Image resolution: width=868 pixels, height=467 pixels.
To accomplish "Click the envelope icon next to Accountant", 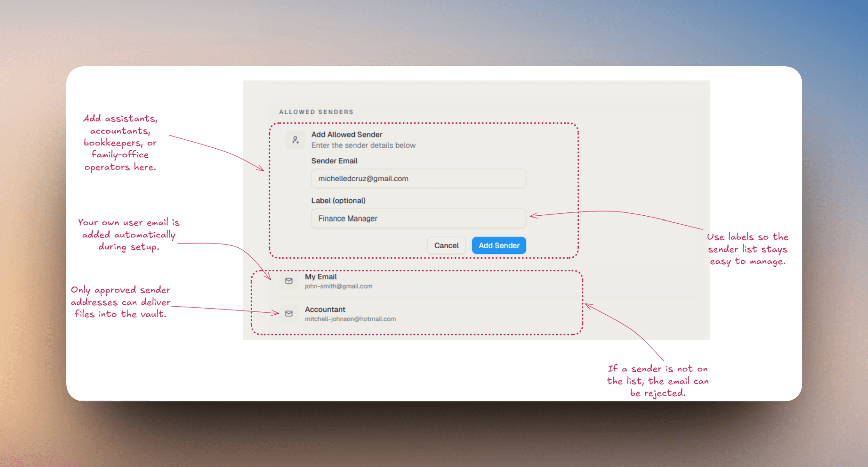I will coord(289,313).
